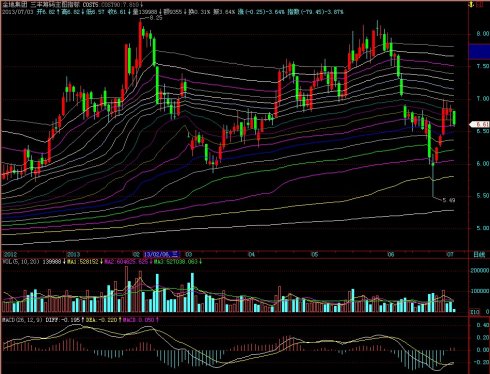This screenshot has height=374, width=490.
Task: Click the yellow anchor arrow icon
Action: point(471,4)
